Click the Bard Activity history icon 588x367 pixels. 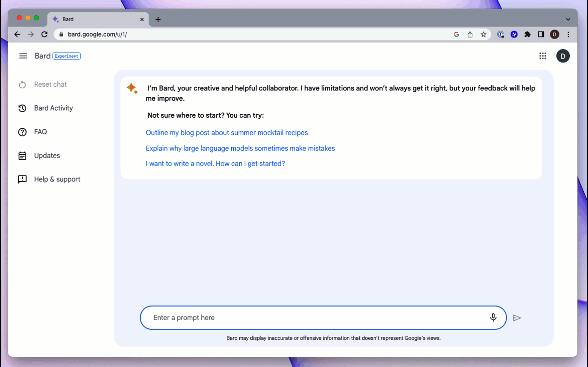tap(22, 108)
